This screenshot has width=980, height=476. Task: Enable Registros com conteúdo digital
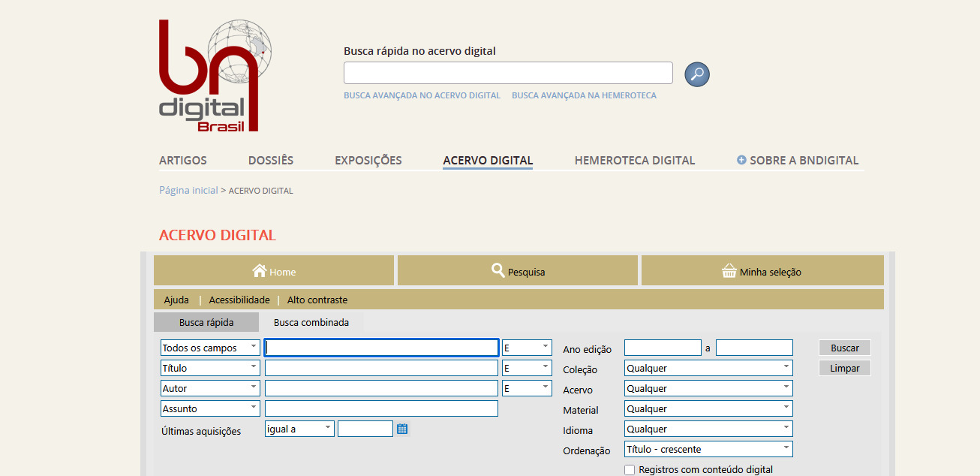630,469
